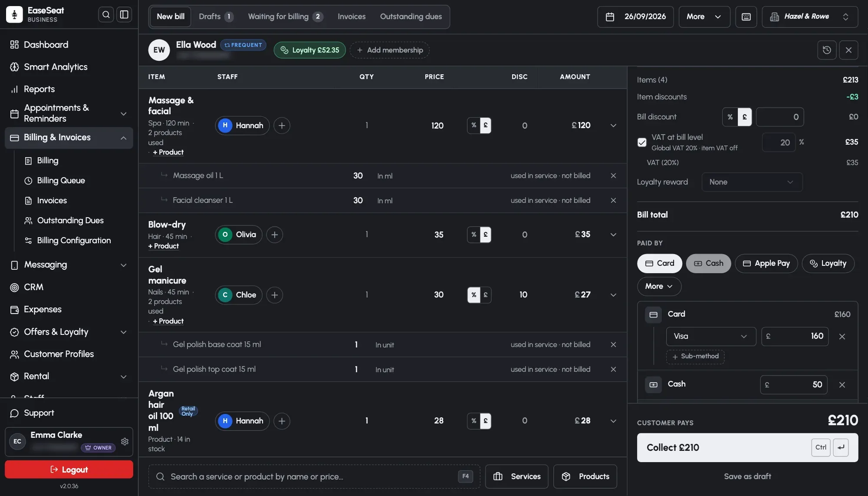Image resolution: width=868 pixels, height=496 pixels.
Task: Remove Massage oil 1 L product line
Action: point(613,175)
